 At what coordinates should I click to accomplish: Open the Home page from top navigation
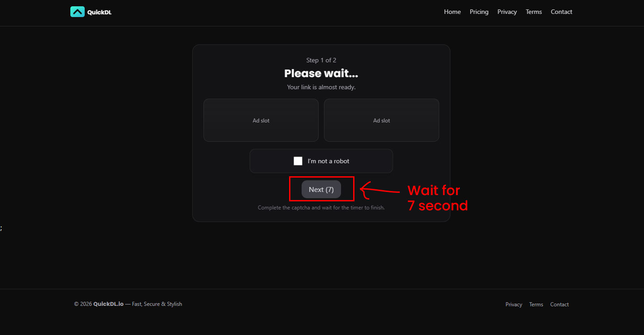(452, 12)
